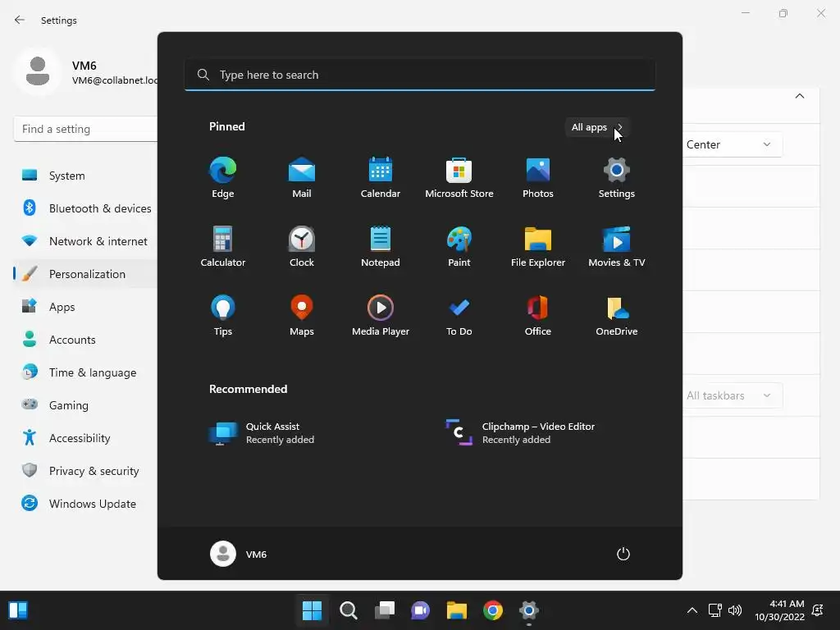
Task: Click the power button in Start menu
Action: click(x=623, y=554)
